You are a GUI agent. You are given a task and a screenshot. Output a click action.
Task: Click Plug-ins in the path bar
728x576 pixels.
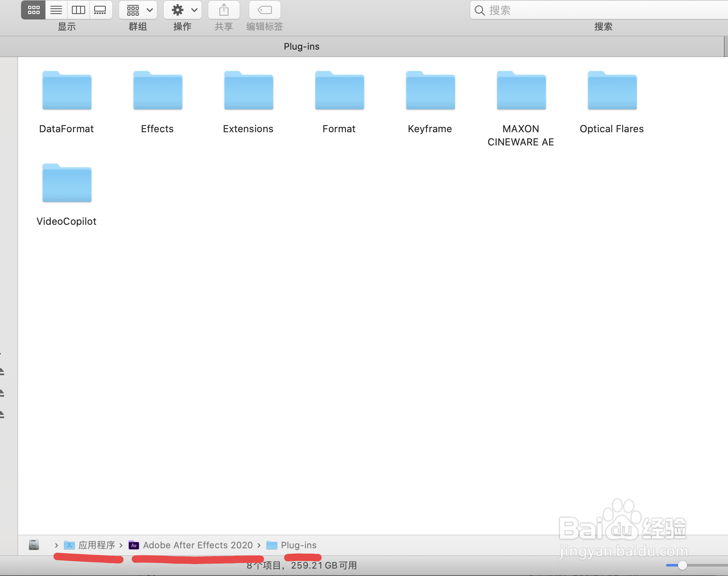[x=292, y=545]
